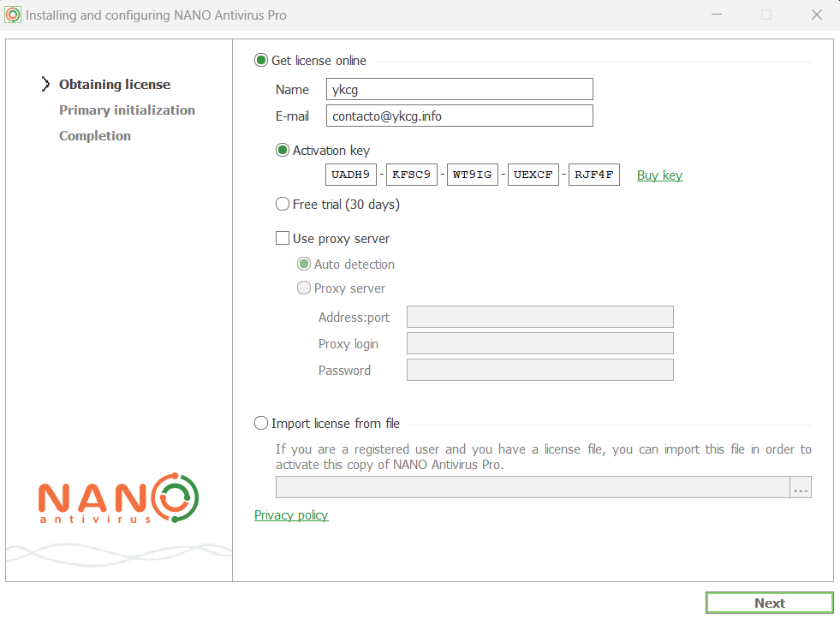Open the Buy key link
This screenshot has width=840, height=618.
[659, 175]
